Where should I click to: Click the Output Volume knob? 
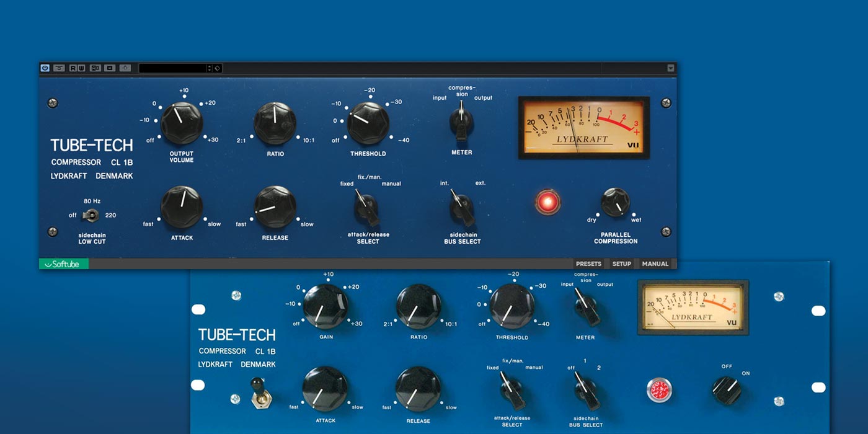(182, 122)
